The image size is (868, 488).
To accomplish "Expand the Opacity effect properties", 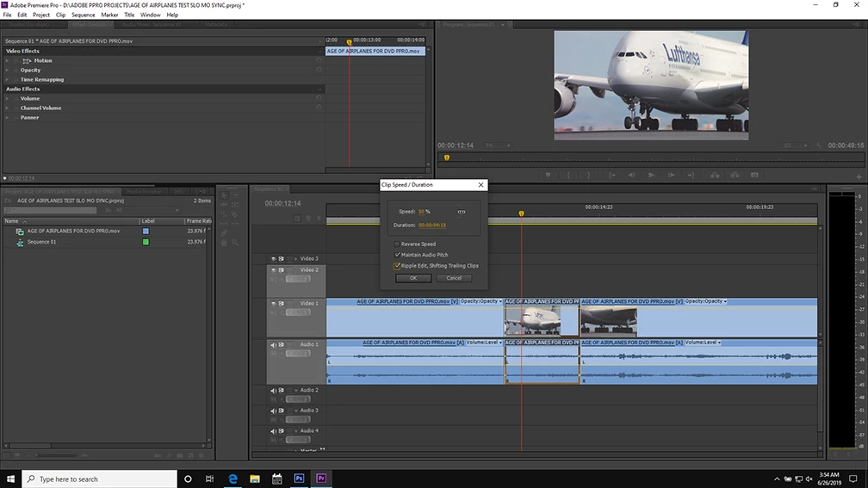I will [7, 70].
